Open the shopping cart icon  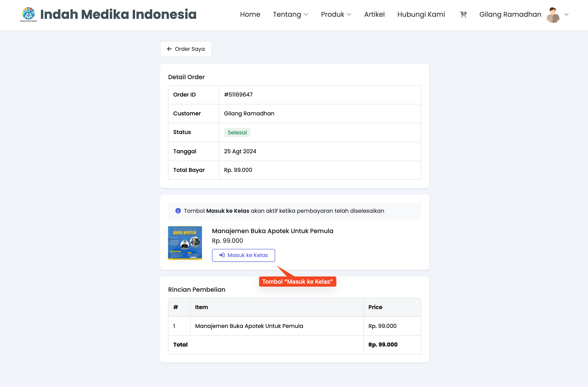pyautogui.click(x=463, y=14)
